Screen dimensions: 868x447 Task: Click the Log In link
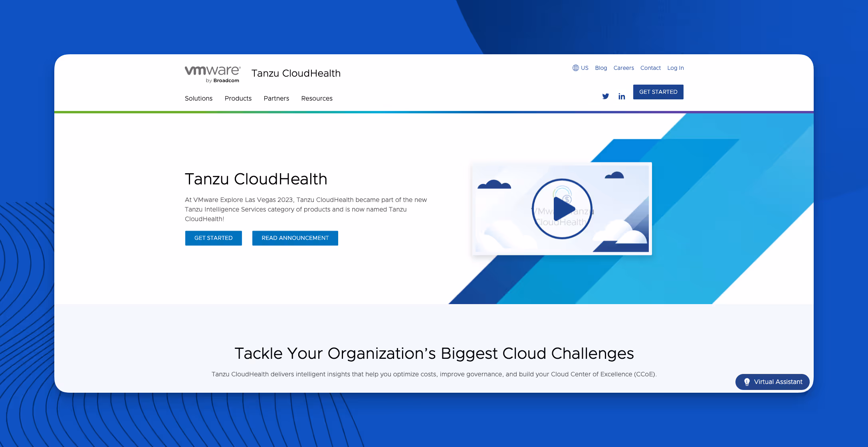pos(676,68)
